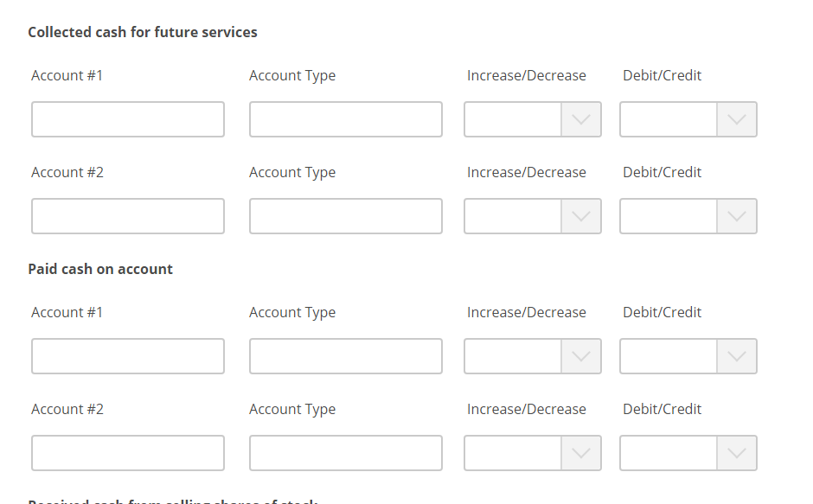Click the Account #1 field under Paid cash section
The image size is (813, 504).
point(127,356)
